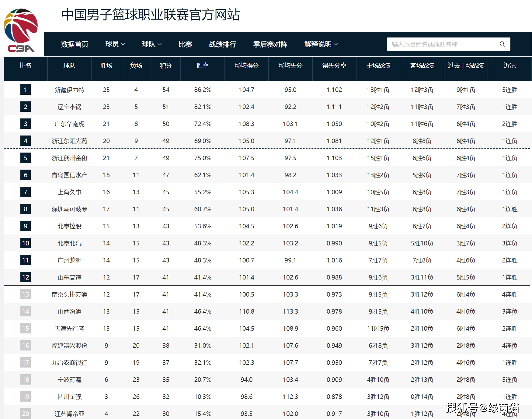Select 5连负 in 宁波町渥 row
532x419 pixels.
coord(509,380)
